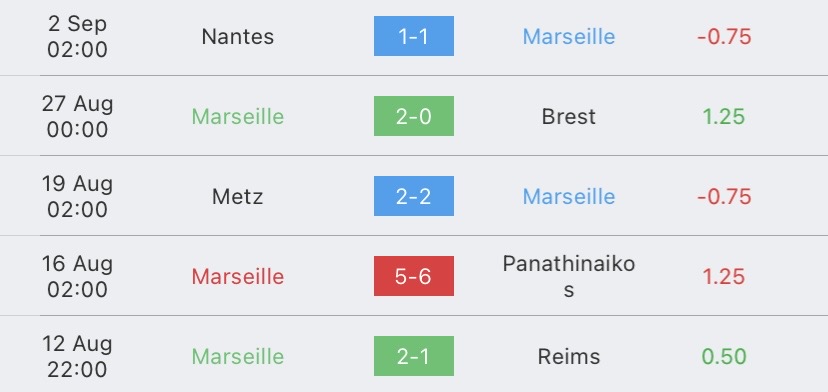Click the green 1.25 handicap for Brest
828x392 pixels.
pyautogui.click(x=724, y=117)
